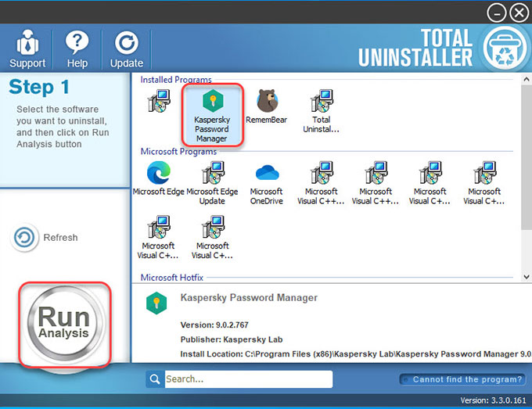Click the Run Analysis button
532x409 pixels.
64,324
